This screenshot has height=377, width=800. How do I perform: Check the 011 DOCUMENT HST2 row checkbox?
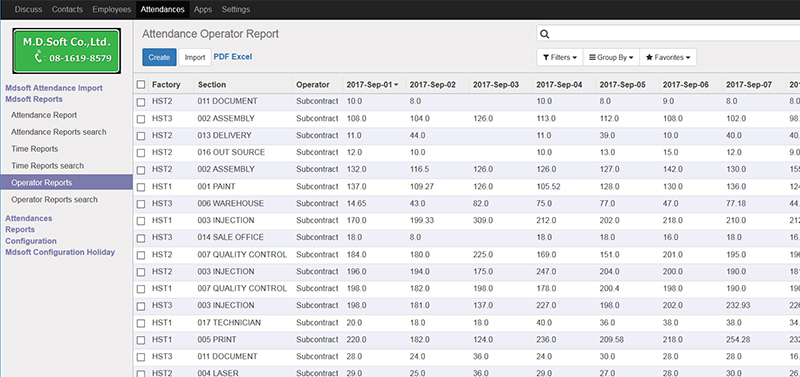(x=141, y=102)
